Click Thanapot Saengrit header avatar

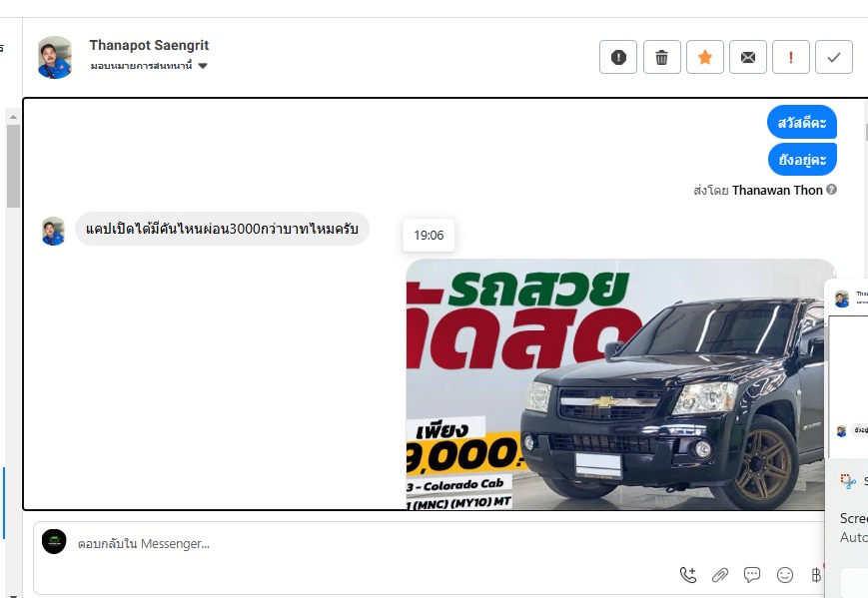[x=54, y=57]
